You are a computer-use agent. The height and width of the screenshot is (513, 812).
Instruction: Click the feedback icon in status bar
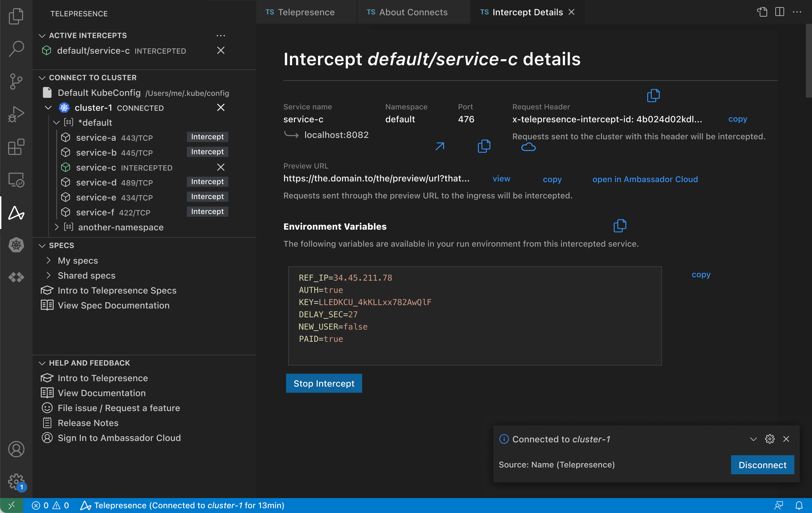point(779,506)
